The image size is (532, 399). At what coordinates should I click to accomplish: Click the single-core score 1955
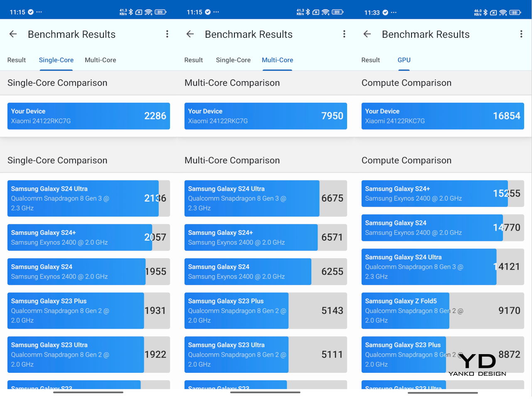(155, 271)
